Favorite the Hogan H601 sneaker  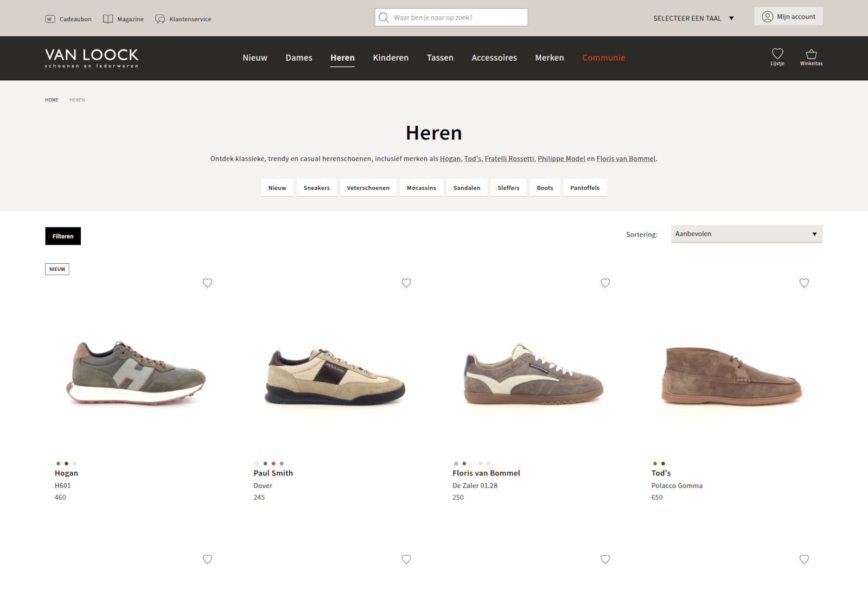click(207, 283)
